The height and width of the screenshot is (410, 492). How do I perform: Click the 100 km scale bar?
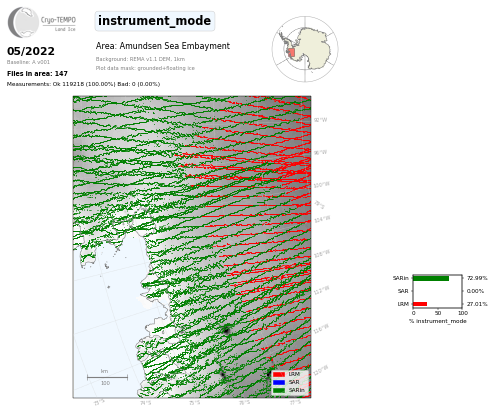pos(107,377)
